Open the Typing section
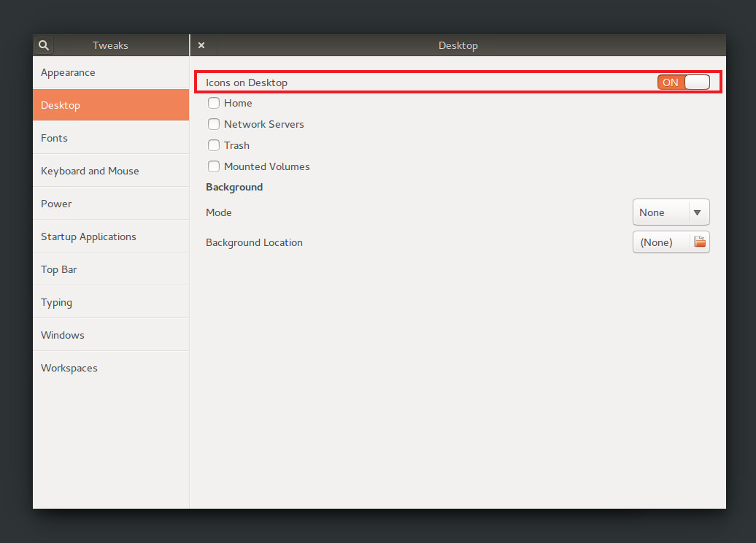Image resolution: width=756 pixels, height=543 pixels. point(111,302)
